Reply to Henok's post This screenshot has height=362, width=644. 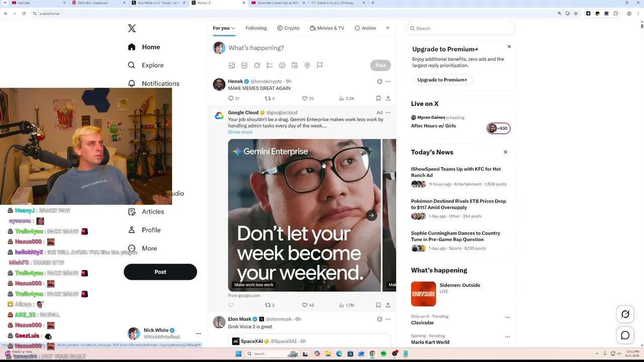tap(231, 99)
